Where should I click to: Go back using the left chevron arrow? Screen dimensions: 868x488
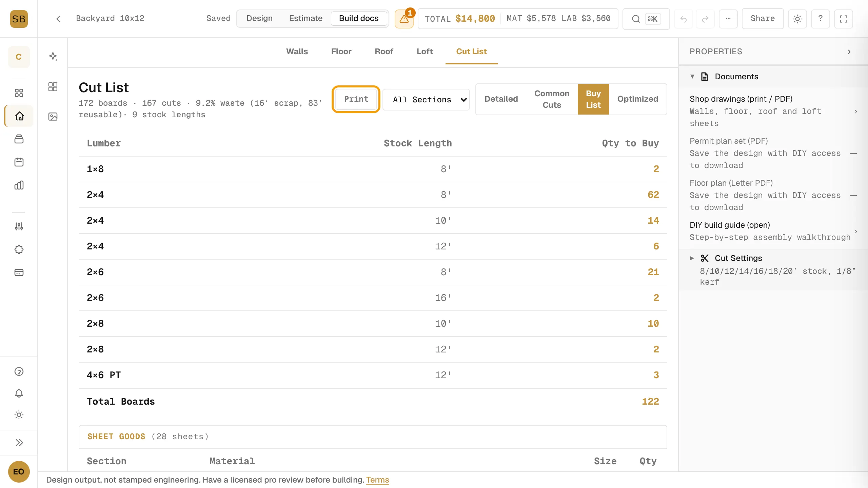[x=58, y=19]
